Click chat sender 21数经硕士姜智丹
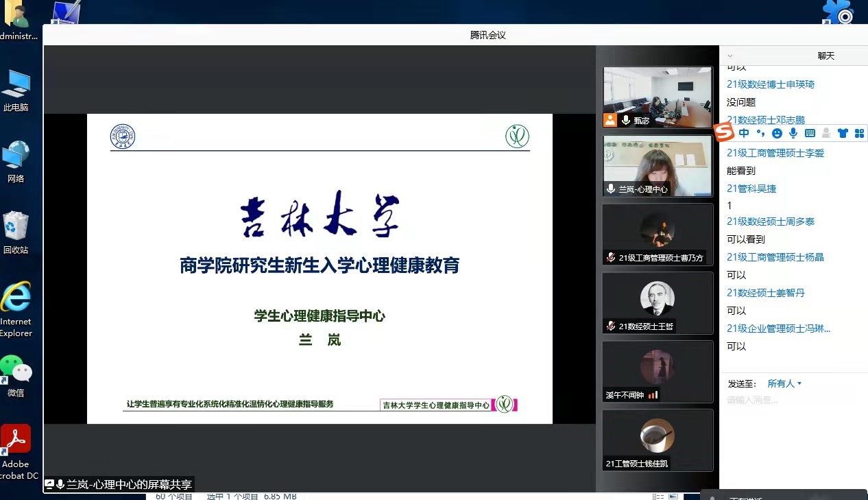868x500 pixels. (766, 293)
